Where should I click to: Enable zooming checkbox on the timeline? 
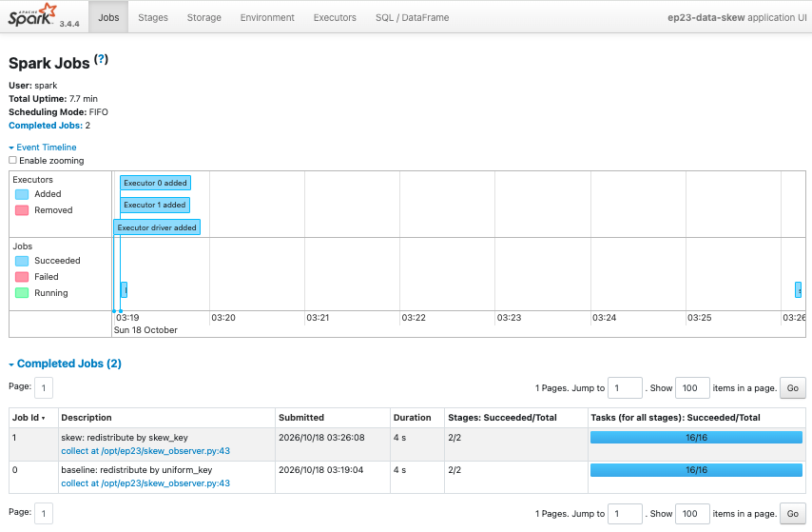(12, 160)
